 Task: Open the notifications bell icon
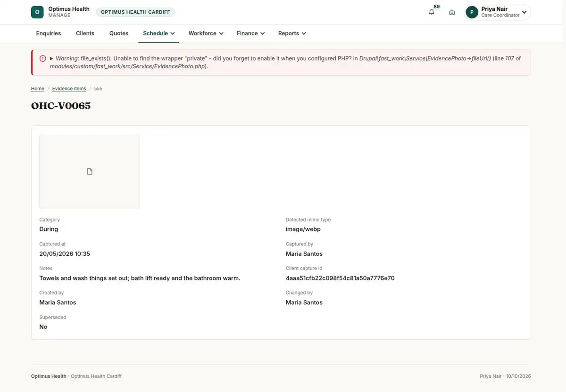coord(431,12)
